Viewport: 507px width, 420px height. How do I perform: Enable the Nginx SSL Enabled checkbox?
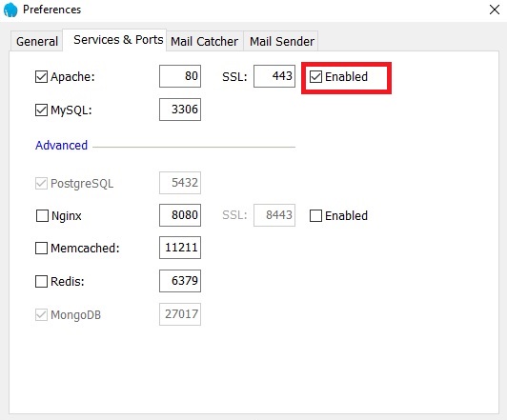[315, 216]
